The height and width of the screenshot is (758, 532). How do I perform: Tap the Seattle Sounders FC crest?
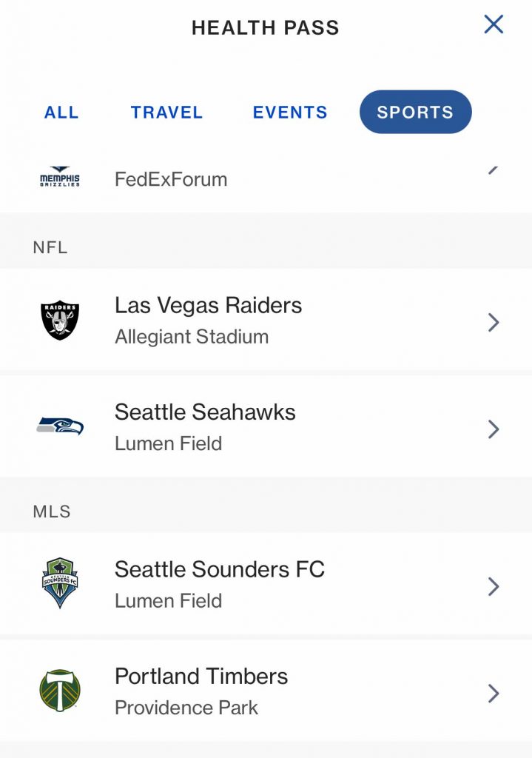point(60,583)
